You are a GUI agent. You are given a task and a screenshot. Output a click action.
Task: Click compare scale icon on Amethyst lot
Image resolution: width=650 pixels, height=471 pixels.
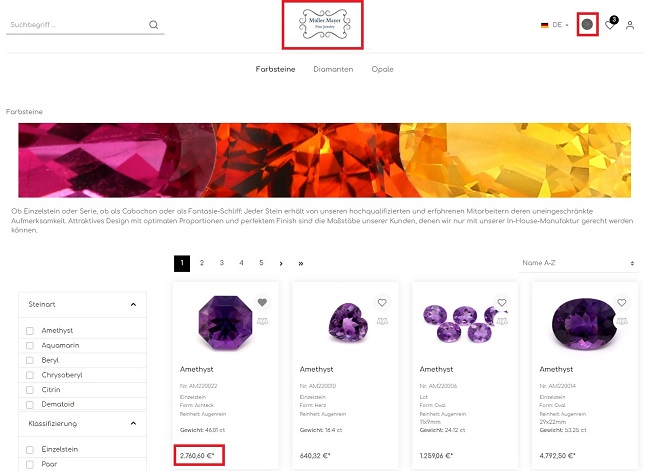coord(502,321)
